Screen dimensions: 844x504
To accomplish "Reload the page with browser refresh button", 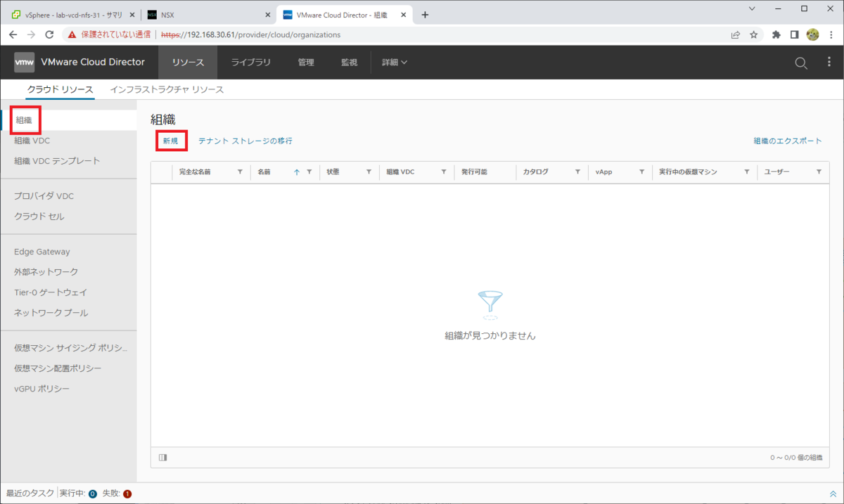I will tap(49, 34).
